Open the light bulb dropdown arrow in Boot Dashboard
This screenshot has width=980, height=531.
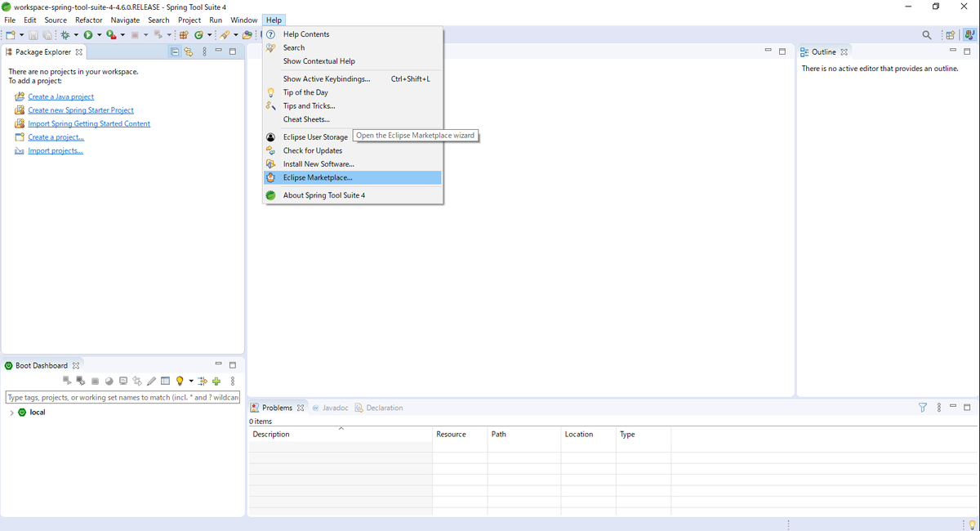[x=191, y=381]
